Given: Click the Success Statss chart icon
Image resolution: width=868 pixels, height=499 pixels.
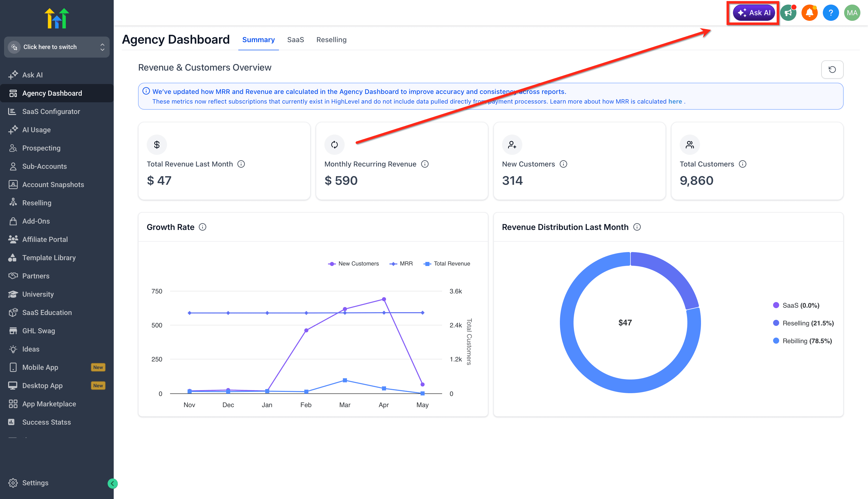Looking at the screenshot, I should (12, 422).
